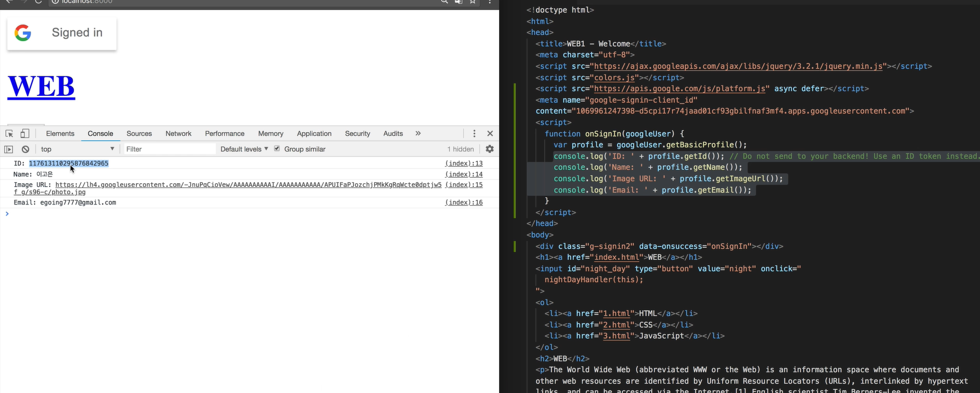Image resolution: width=980 pixels, height=393 pixels.
Task: Open source link (index):13
Action: [x=464, y=163]
